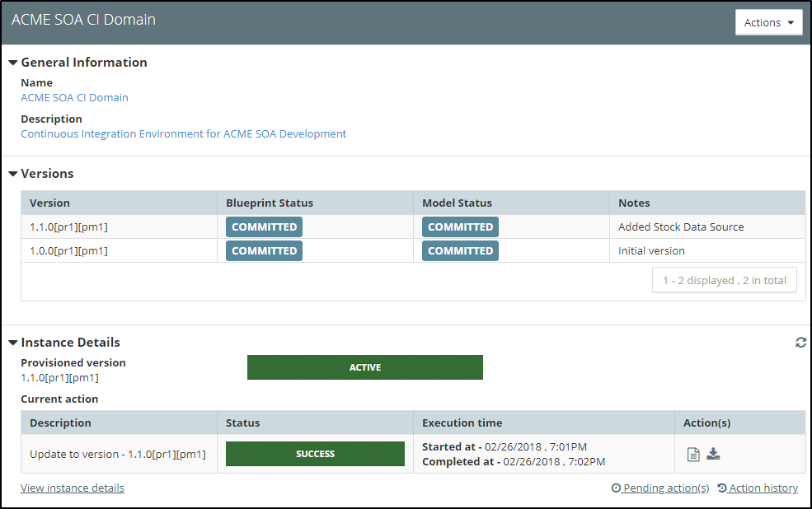
Task: Collapse the General Information section
Action: [x=13, y=63]
